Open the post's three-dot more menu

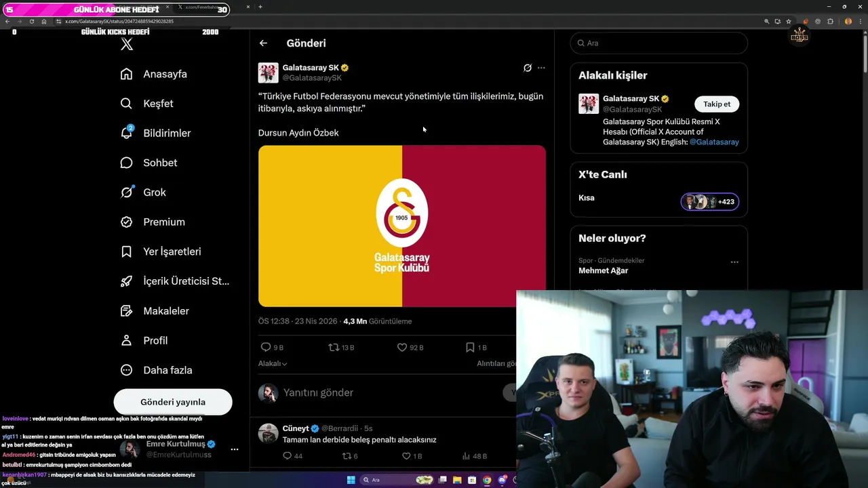(x=541, y=68)
